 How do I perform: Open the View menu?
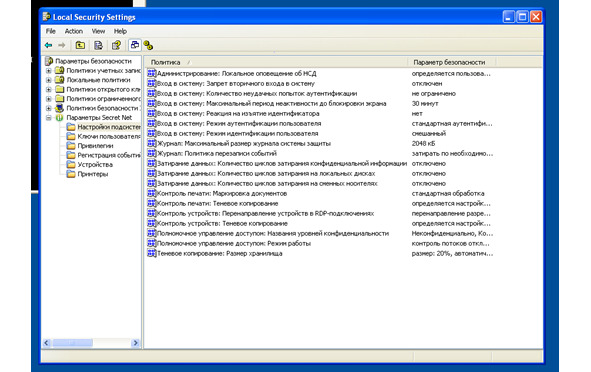[98, 31]
